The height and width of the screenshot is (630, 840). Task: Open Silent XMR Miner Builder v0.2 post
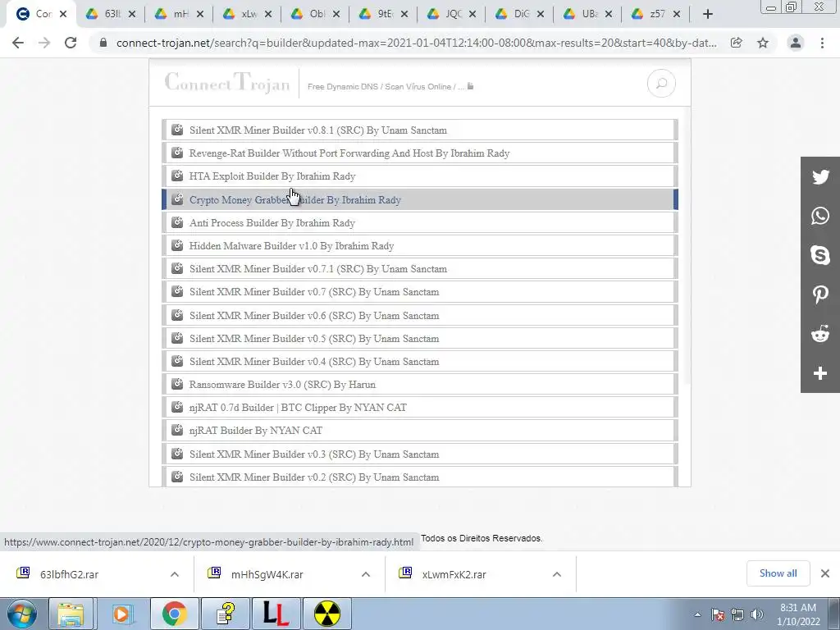tap(420, 477)
